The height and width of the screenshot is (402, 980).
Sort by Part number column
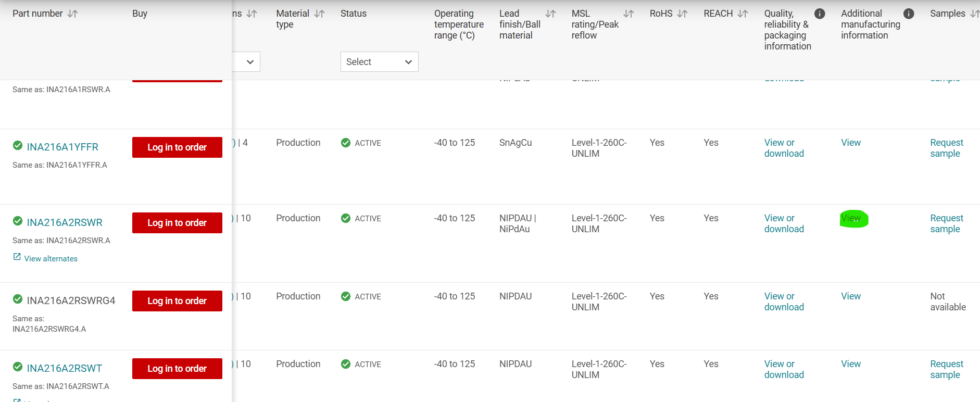click(x=72, y=14)
